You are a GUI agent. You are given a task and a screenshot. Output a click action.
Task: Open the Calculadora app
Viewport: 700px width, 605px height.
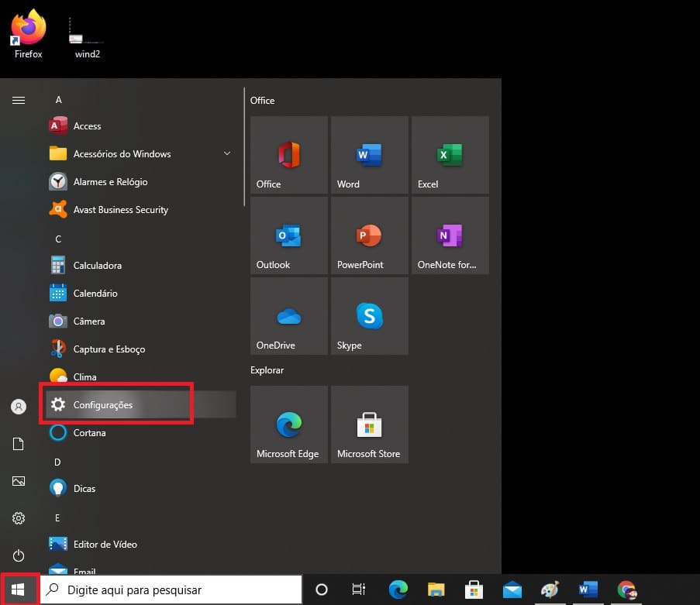tap(140, 266)
